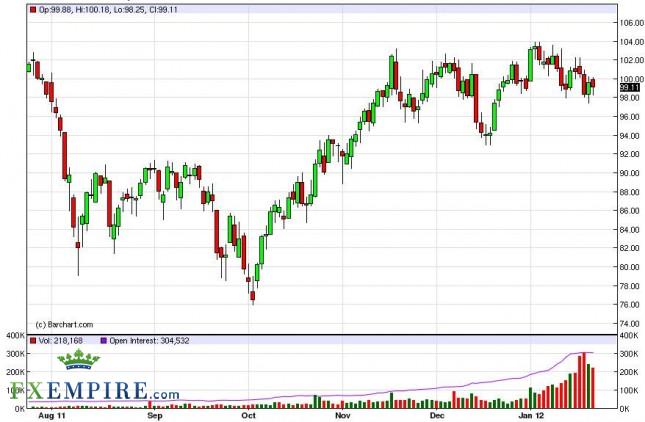Click the Vol: 218,168 label
This screenshot has width=645, height=422.
(60, 341)
